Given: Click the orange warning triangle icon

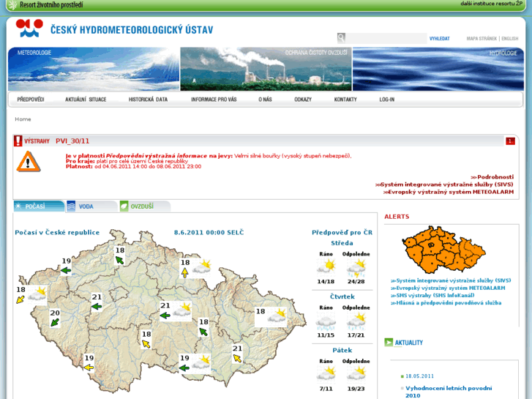Looking at the screenshot, I should pos(29,162).
